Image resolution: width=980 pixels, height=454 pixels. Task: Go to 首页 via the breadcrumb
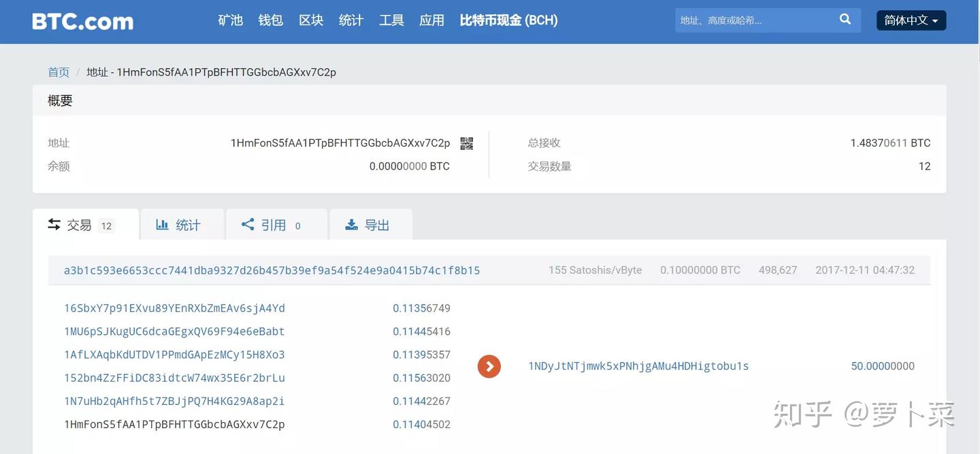(58, 71)
